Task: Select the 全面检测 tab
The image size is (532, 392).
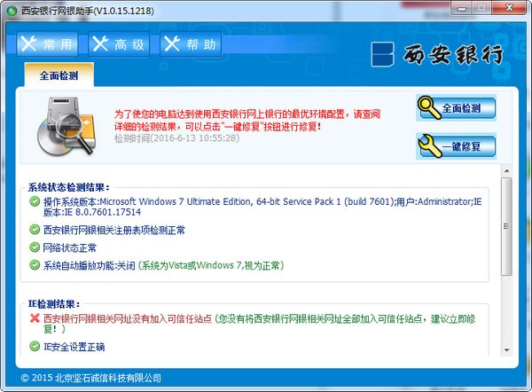Action: 59,75
